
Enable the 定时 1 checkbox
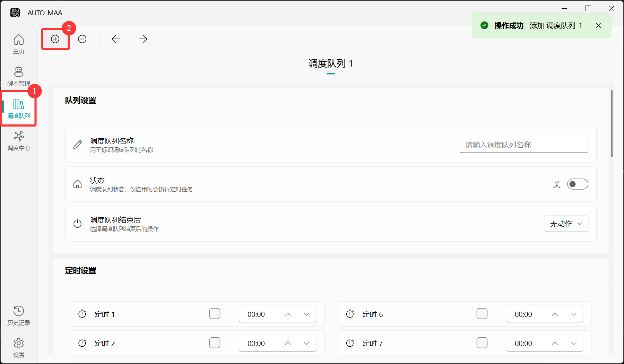coord(215,314)
